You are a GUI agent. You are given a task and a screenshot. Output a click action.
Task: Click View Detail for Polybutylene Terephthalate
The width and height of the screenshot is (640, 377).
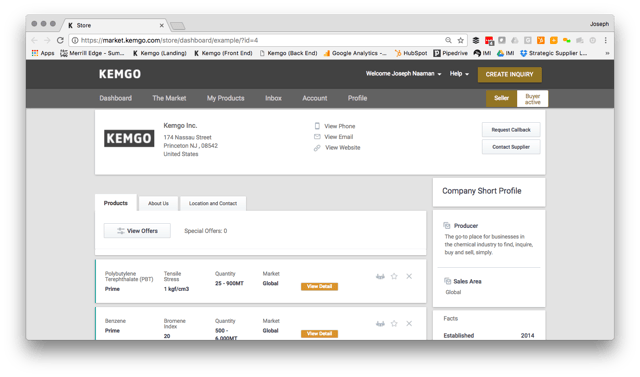pos(319,286)
